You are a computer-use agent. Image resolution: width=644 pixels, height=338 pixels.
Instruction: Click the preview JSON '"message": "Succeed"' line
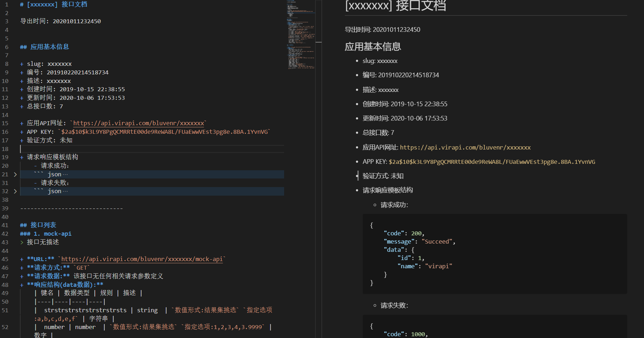point(420,242)
